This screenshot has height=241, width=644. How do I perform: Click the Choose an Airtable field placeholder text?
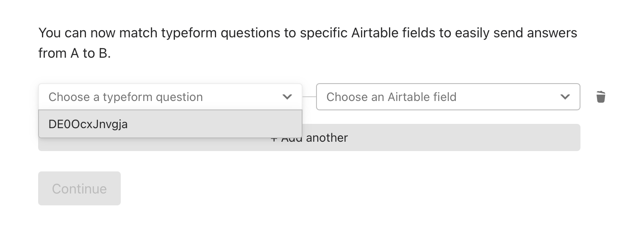(391, 97)
